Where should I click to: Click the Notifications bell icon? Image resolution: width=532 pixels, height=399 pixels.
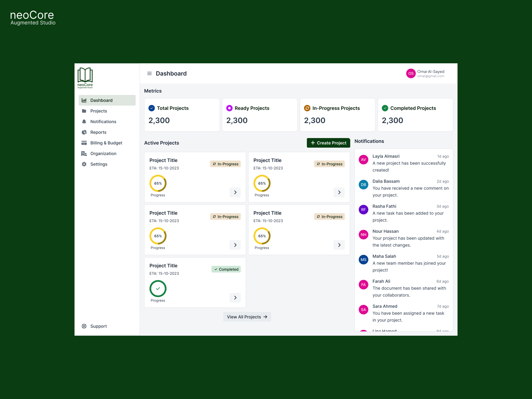point(84,122)
